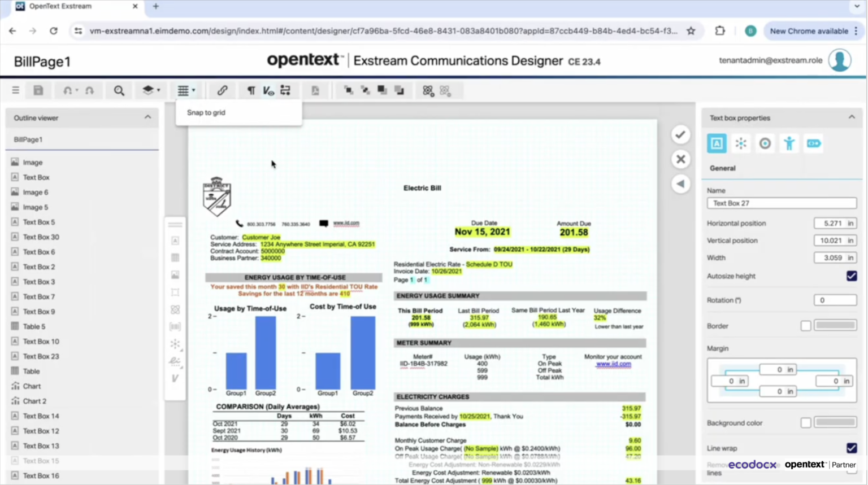Select Chart 2 in the outline list
868x485 pixels.
(34, 401)
